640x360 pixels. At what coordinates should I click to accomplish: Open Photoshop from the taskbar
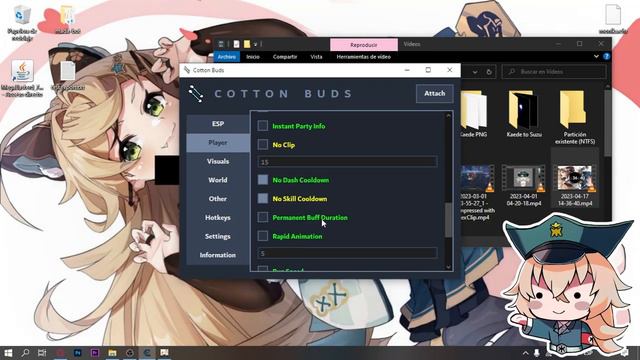(x=78, y=353)
